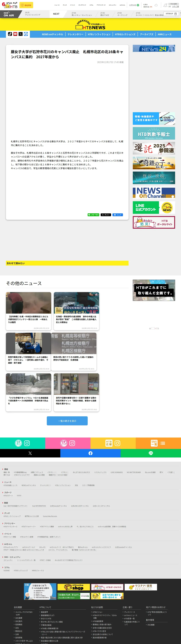Click the X logo on black bar
The image size is (181, 644).
30,453
